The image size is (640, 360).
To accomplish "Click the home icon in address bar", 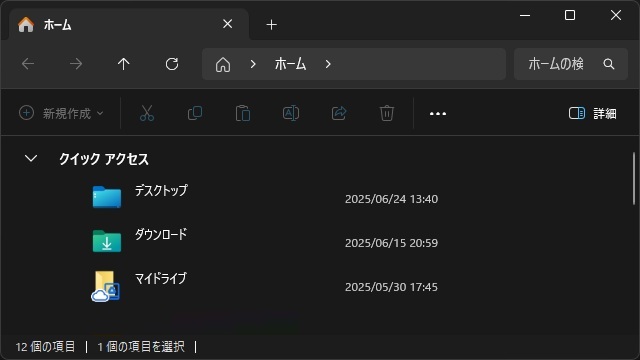I will click(x=223, y=64).
